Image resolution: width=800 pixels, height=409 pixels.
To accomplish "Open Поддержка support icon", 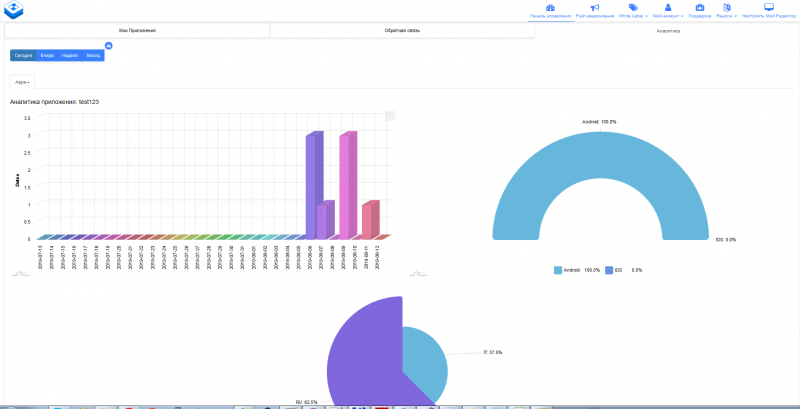I will [x=700, y=7].
